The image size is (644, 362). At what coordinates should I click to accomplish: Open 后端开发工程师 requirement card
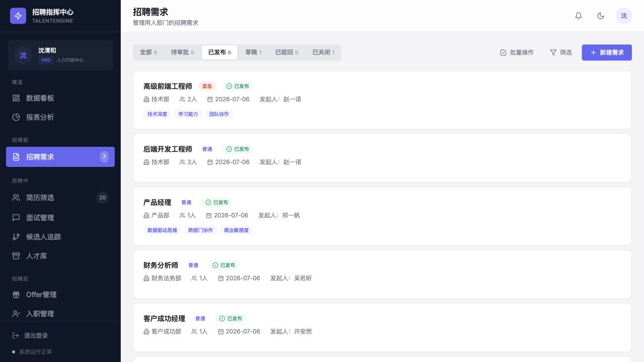[x=382, y=158]
